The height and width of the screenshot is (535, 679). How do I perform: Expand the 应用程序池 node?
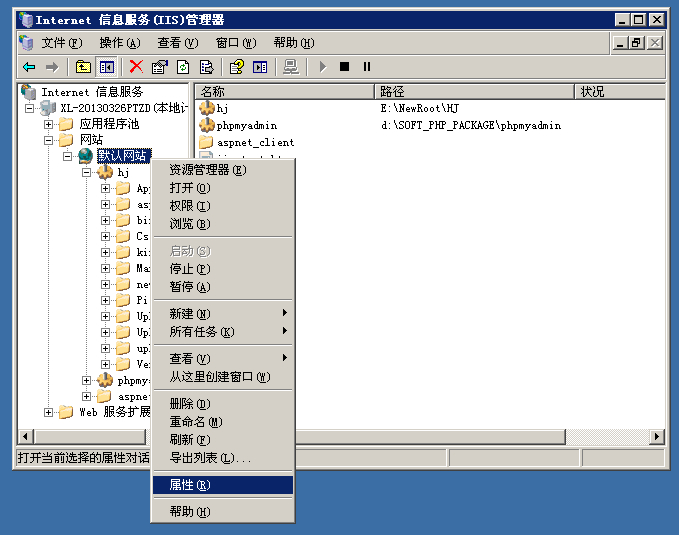click(x=48, y=124)
